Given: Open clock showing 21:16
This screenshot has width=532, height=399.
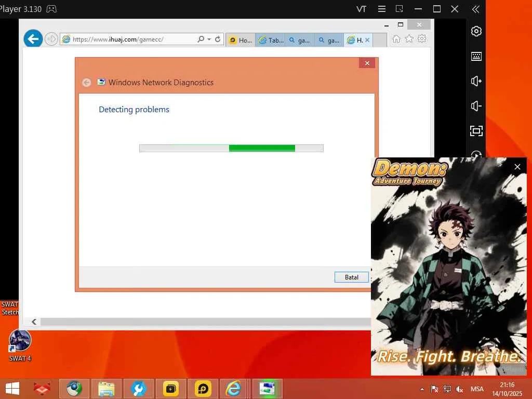Looking at the screenshot, I should click(x=507, y=389).
